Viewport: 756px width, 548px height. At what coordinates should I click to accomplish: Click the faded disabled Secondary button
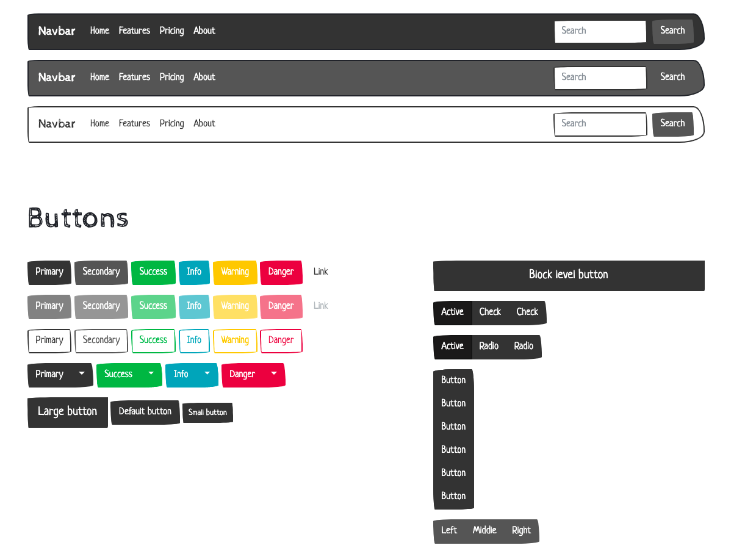coord(101,307)
